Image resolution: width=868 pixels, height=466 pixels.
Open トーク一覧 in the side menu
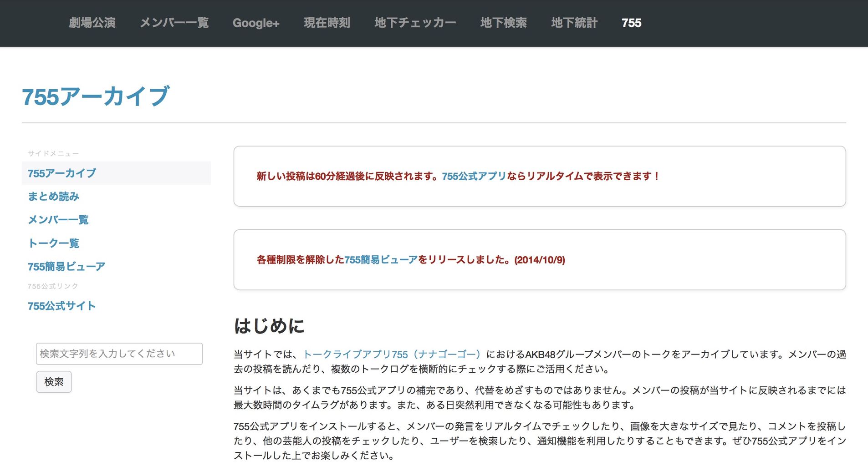pos(54,243)
